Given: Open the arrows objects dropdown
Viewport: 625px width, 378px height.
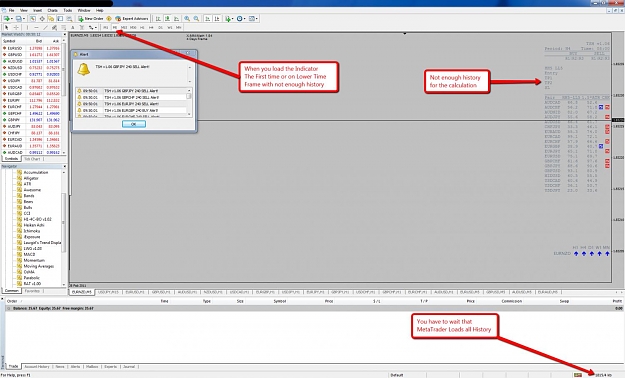Looking at the screenshot, I should [93, 28].
